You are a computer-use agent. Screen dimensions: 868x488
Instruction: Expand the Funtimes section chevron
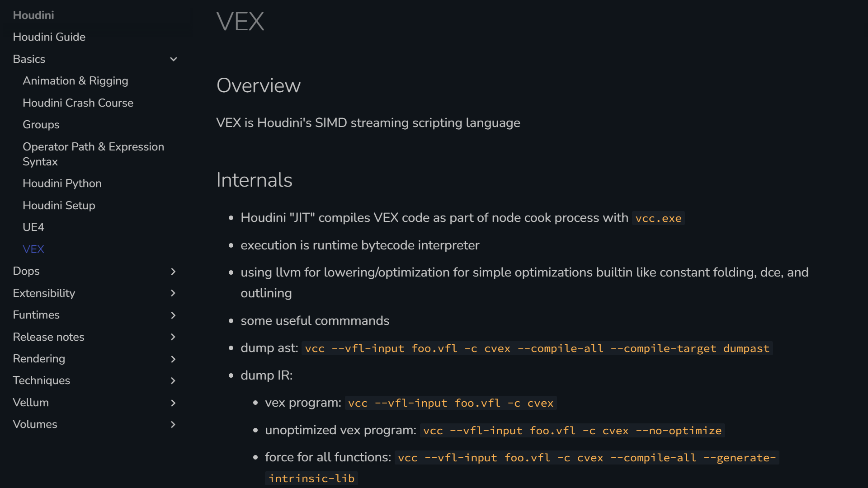tap(173, 315)
